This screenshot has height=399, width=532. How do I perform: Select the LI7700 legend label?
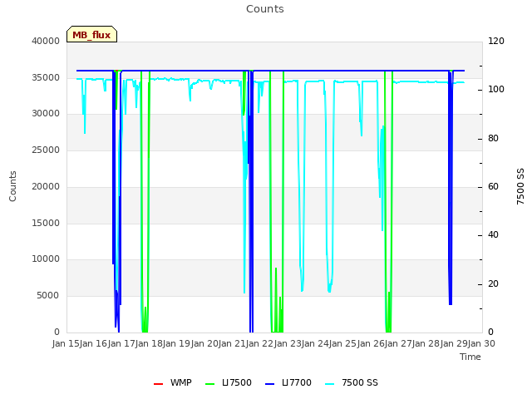click(297, 382)
